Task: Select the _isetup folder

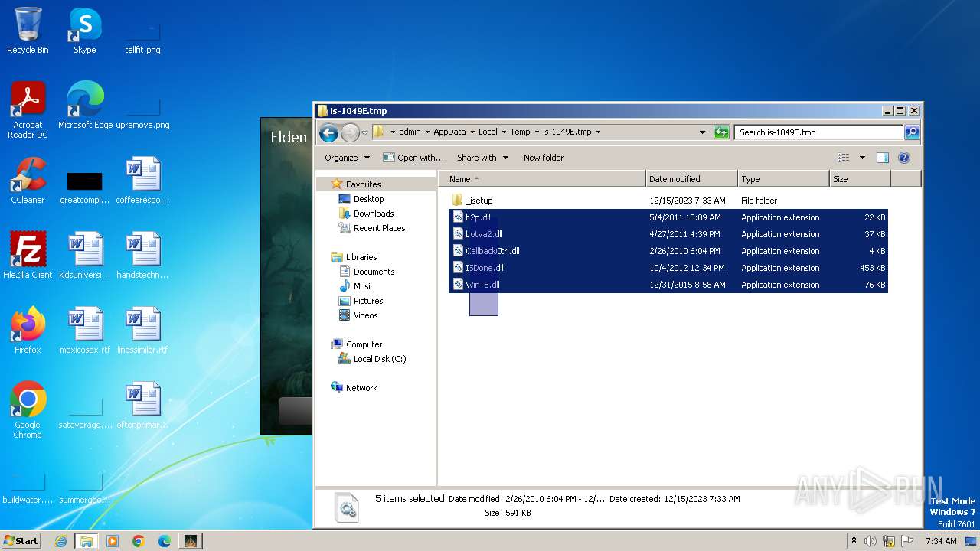Action: 668,201
